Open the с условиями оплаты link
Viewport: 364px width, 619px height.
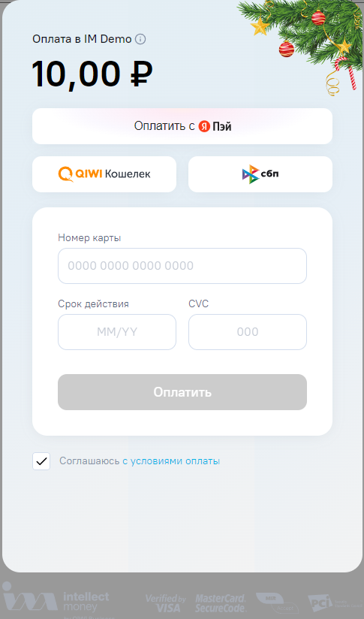pyautogui.click(x=171, y=461)
